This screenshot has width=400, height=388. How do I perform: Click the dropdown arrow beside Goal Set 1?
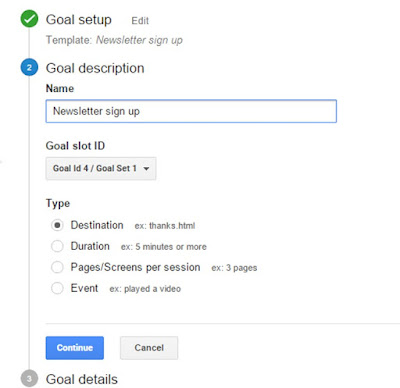tap(146, 169)
